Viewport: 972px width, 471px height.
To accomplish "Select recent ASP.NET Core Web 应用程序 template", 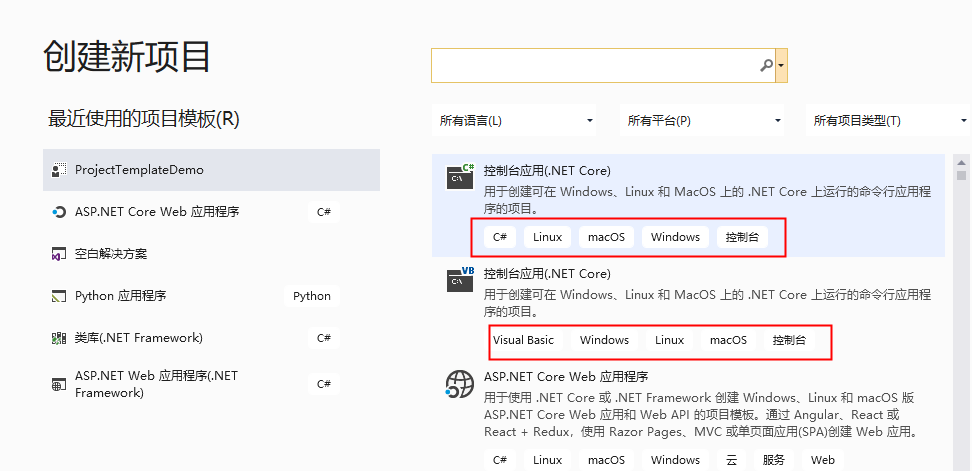I will 211,212.
